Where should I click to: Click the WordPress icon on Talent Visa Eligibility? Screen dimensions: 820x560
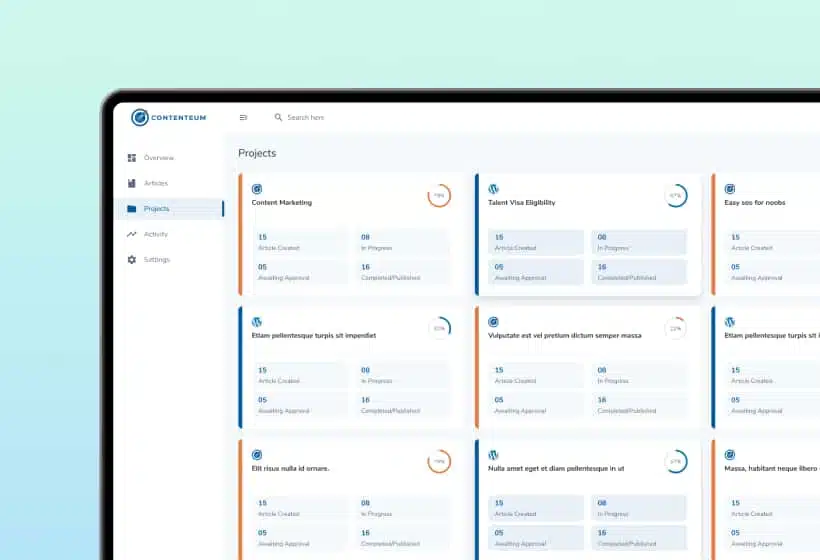(x=493, y=189)
